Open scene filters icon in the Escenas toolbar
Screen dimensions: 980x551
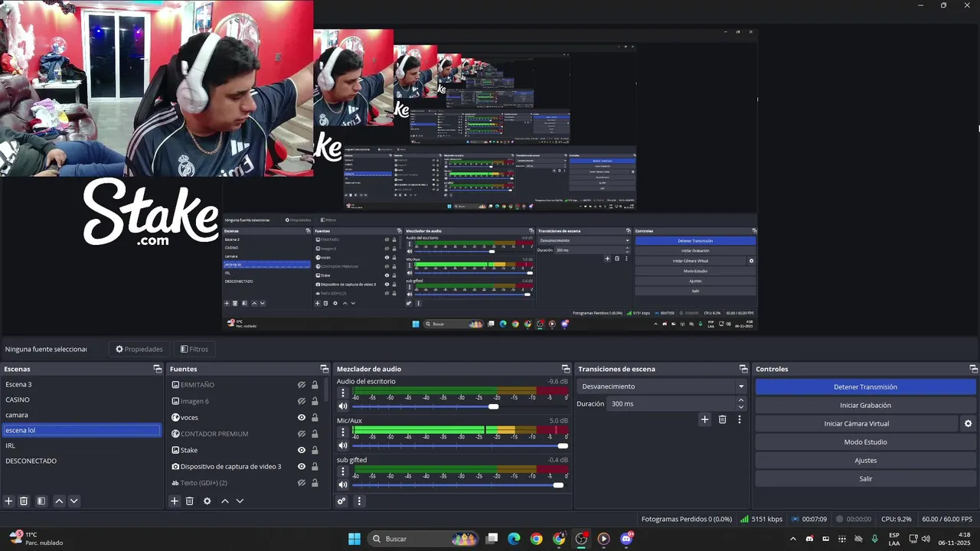click(x=41, y=501)
